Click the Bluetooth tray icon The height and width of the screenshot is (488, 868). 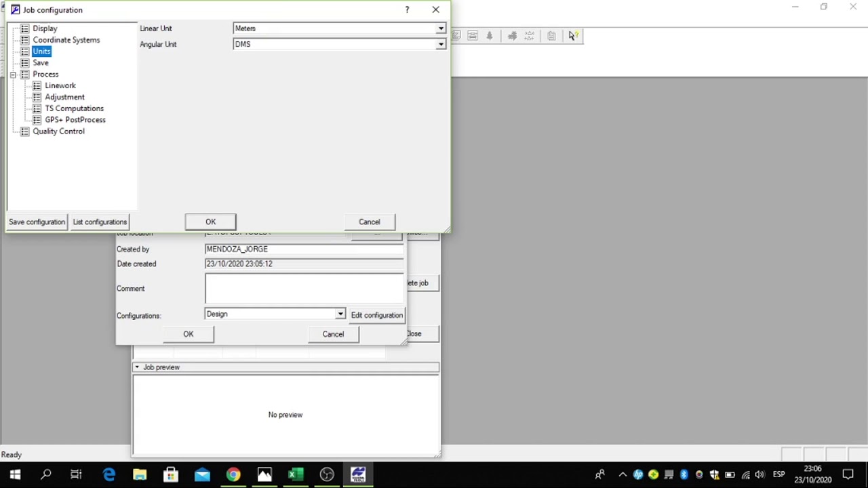tap(684, 474)
